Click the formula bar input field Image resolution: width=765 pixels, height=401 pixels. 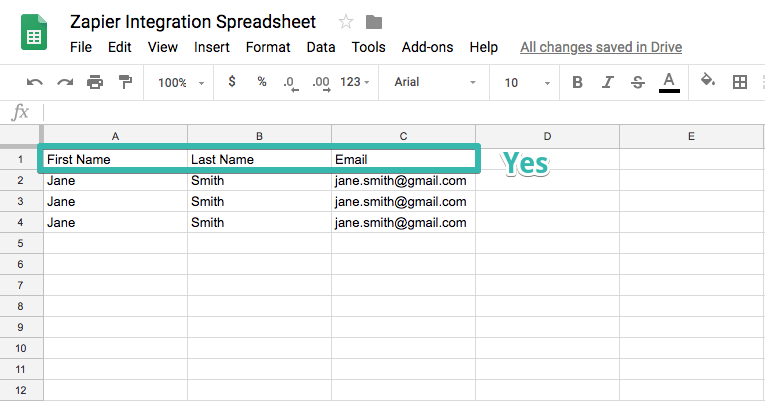point(400,112)
